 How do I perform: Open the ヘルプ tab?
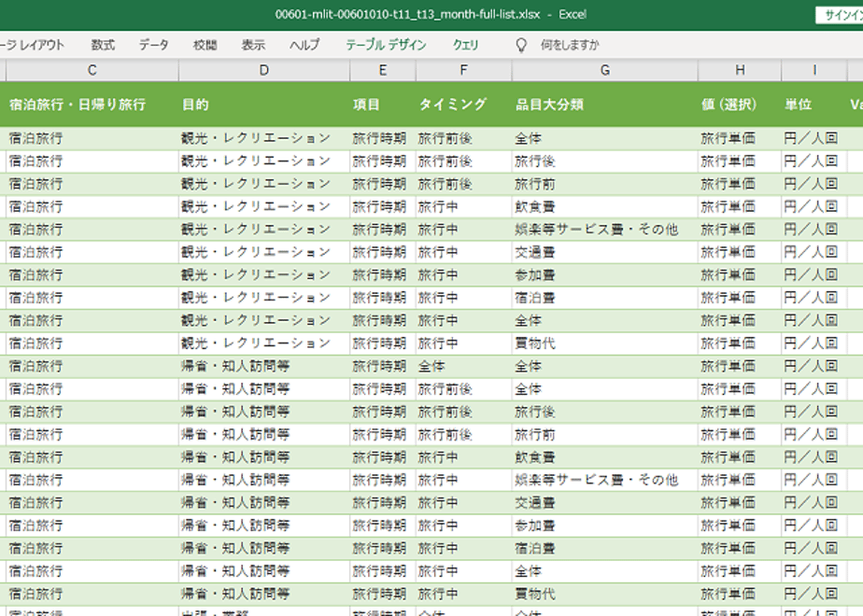[304, 45]
